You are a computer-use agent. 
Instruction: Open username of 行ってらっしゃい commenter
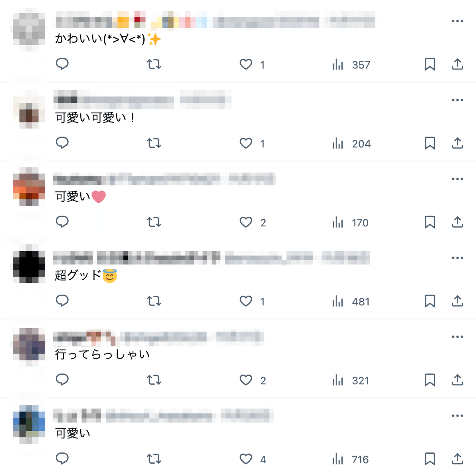130,337
